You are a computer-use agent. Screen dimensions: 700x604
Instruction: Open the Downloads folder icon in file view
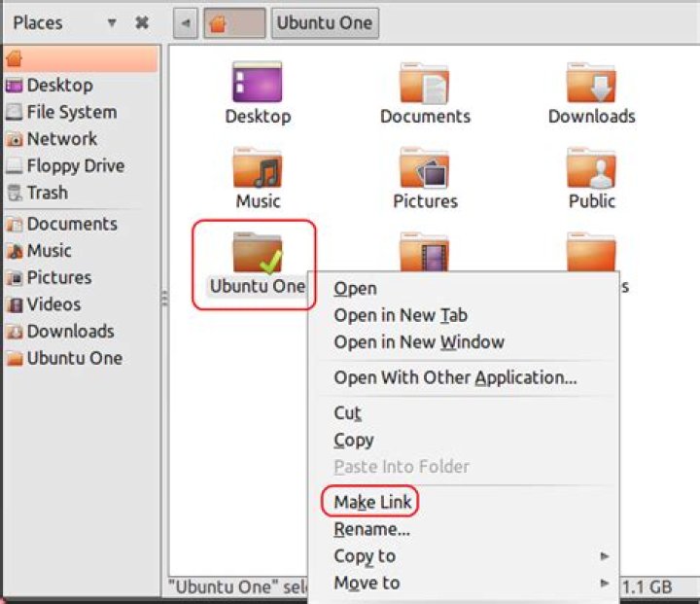pos(591,83)
